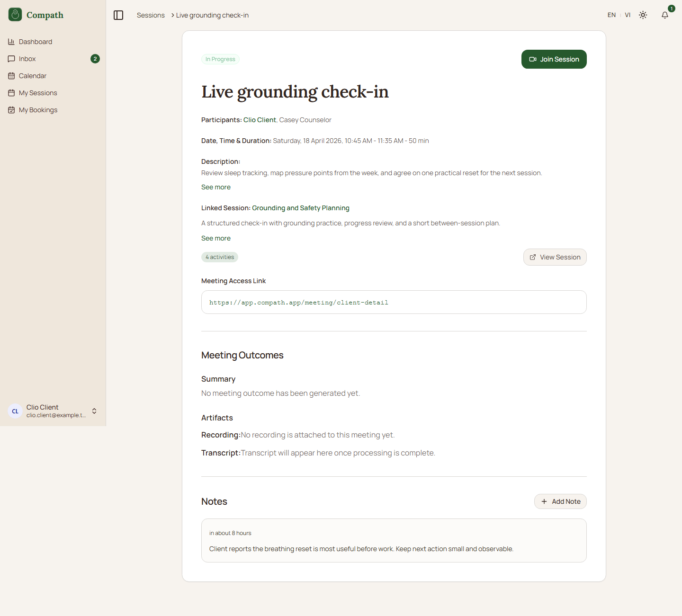This screenshot has width=682, height=616.
Task: Switch language to VI
Action: click(628, 15)
